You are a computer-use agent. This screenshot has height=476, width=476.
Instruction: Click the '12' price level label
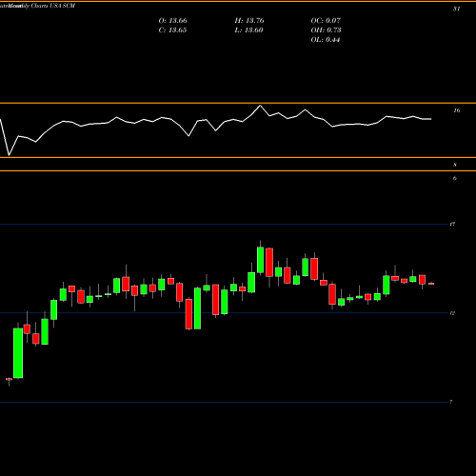(x=452, y=313)
